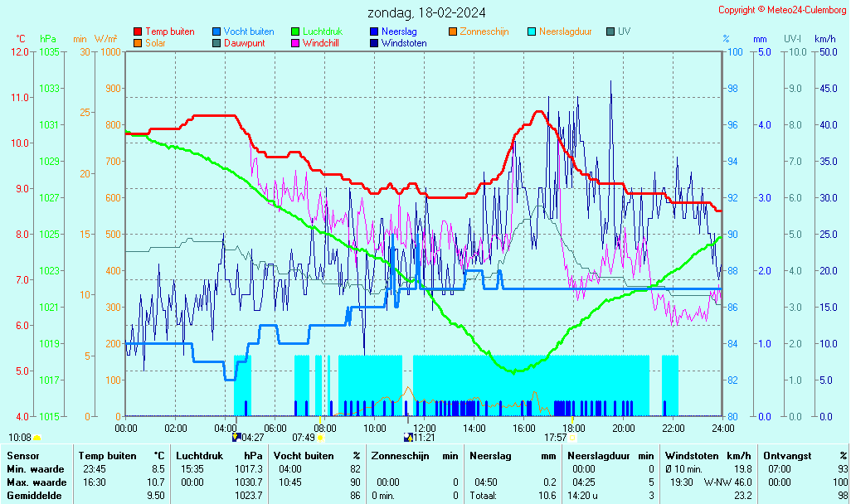Click the magenta Windchill legend square
This screenshot has width=851, height=504.
tap(295, 43)
